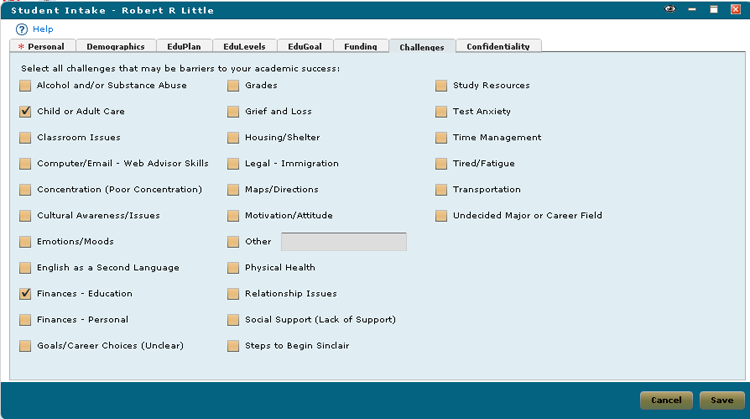Tick Steps to Begin Sinclair
The height and width of the screenshot is (419, 750).
233,346
